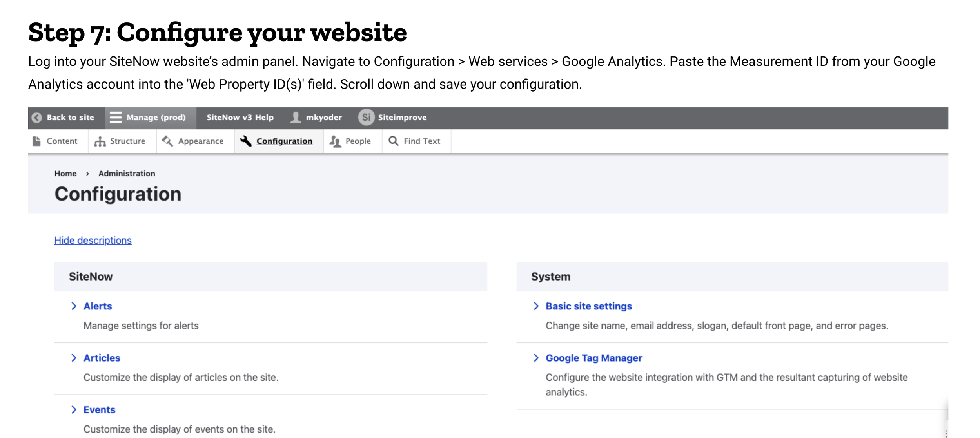Click the People users icon

335,141
